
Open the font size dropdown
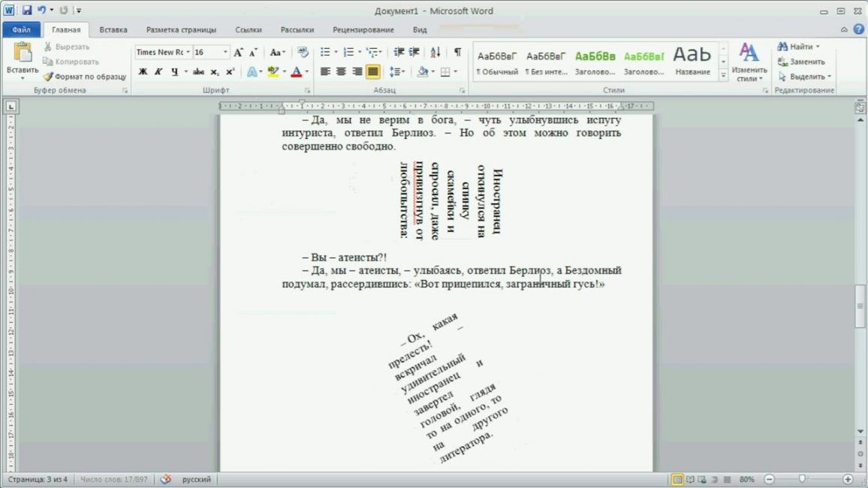pos(225,52)
